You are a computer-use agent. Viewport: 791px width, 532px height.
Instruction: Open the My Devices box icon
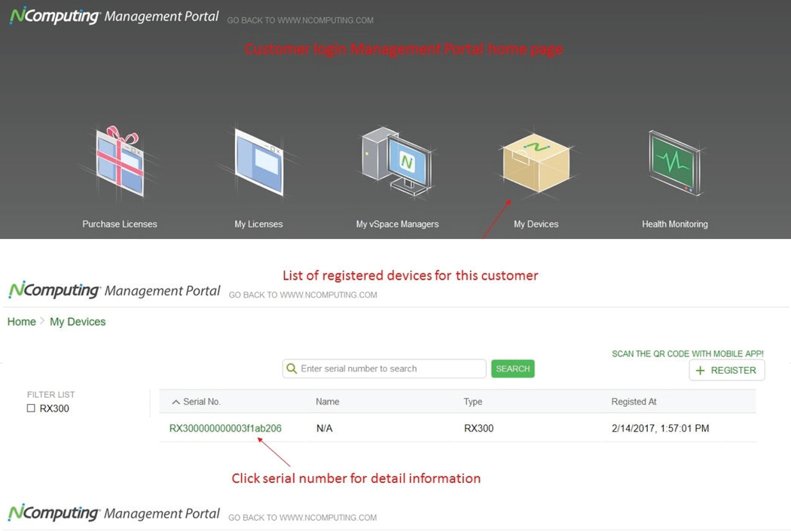(x=536, y=163)
